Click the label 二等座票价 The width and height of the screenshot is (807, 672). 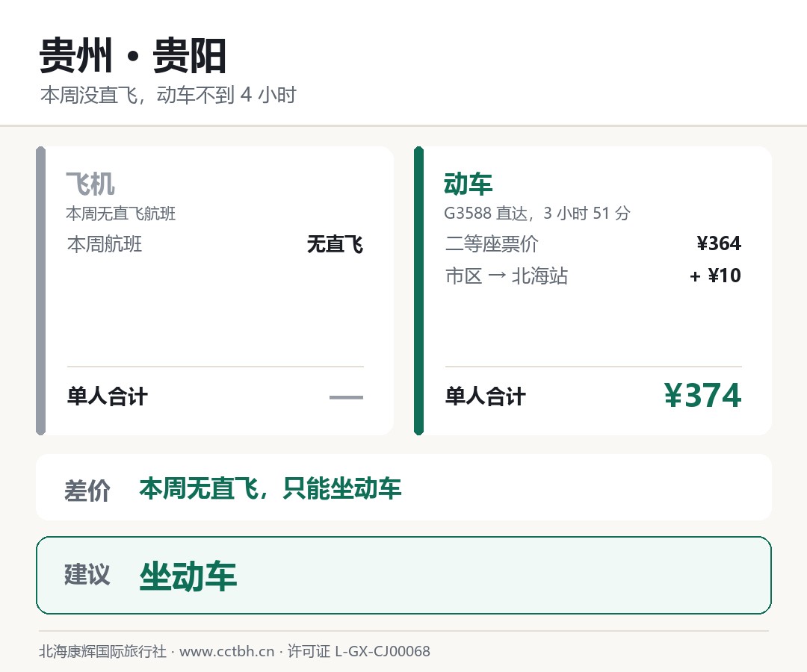click(x=492, y=243)
